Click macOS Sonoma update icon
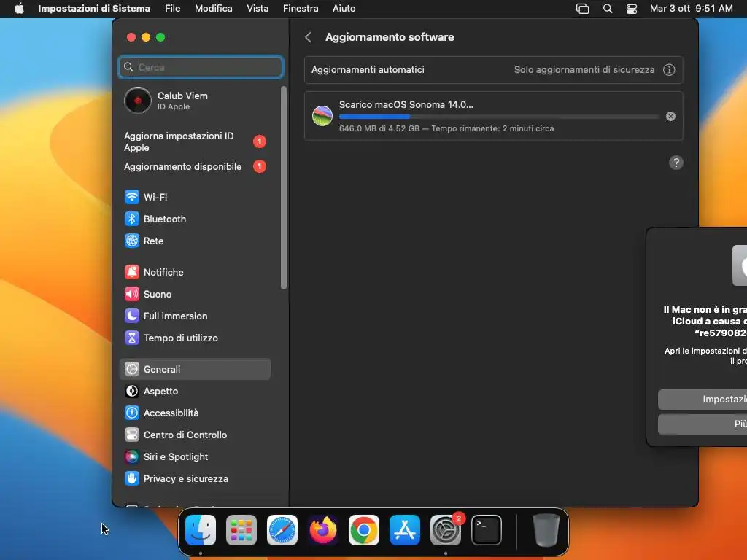 coord(322,116)
